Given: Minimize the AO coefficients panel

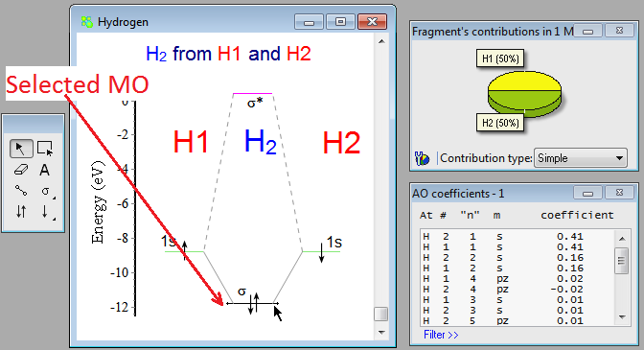Looking at the screenshot, I should click(587, 193).
